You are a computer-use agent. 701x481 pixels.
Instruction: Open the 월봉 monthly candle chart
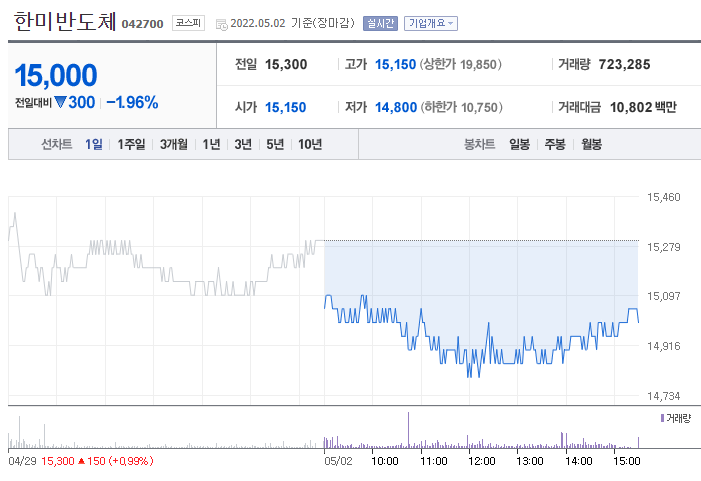pos(591,144)
